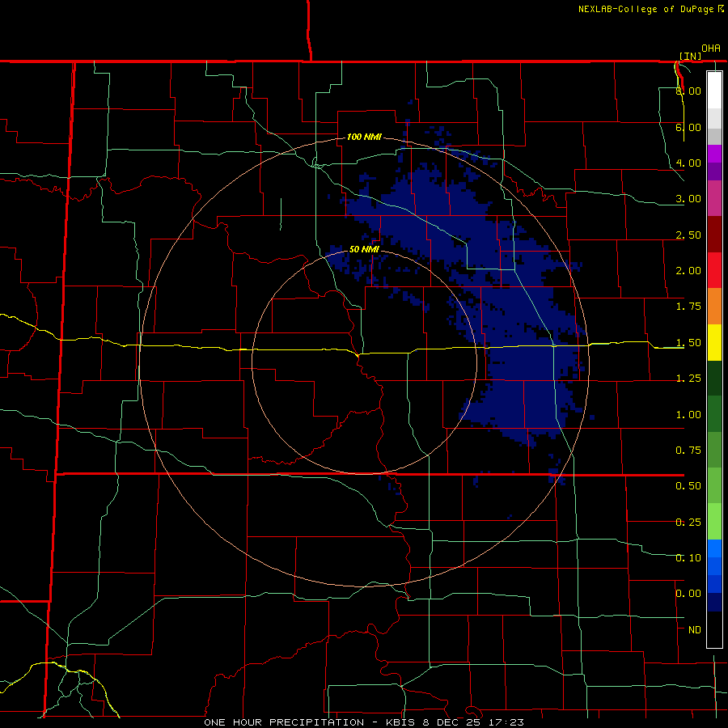Click the 2.00 legend value
Screen dimensions: 728x728
click(x=688, y=271)
